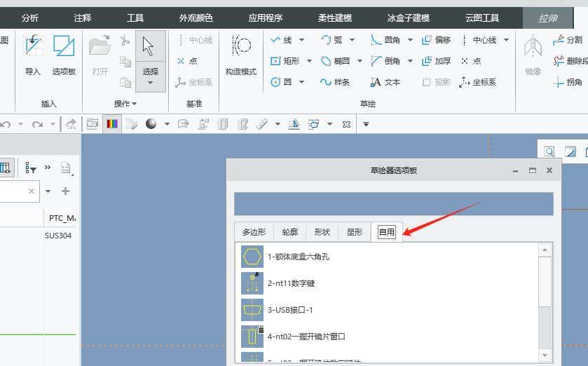The width and height of the screenshot is (588, 366).
Task: Open the 应用程序 ribbon tab
Action: pos(266,18)
